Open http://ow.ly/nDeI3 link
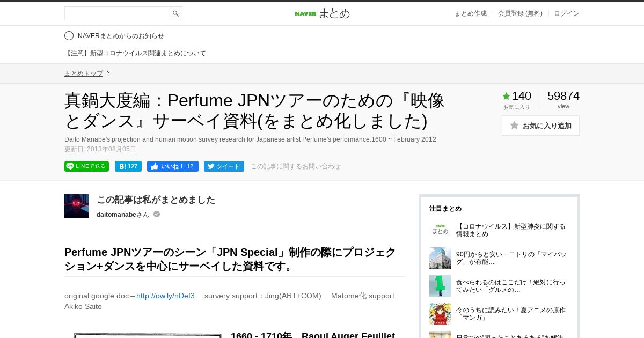 (x=165, y=296)
